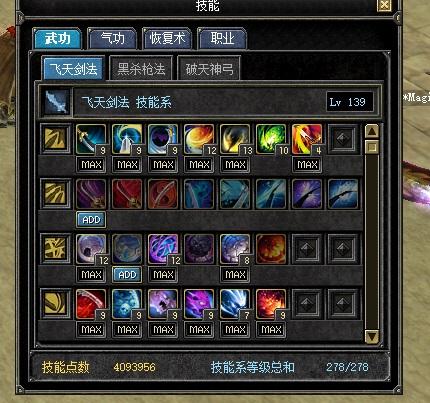Viewport: 430px width, 403px height.
Task: Click the scrollbar up arrow
Action: point(372,131)
